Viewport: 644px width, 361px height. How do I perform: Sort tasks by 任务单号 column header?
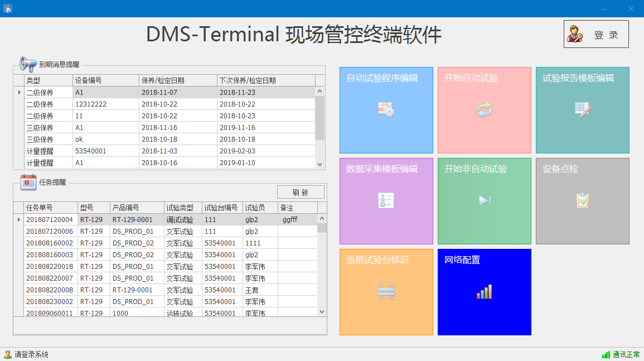click(51, 208)
